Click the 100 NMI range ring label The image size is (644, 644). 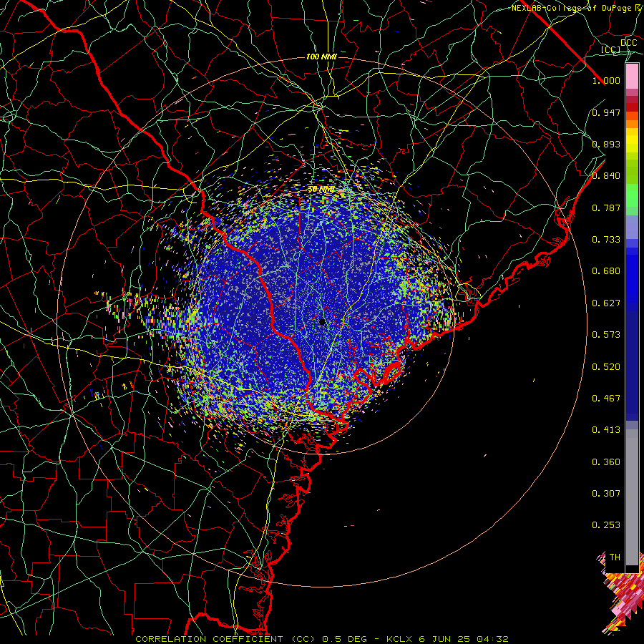(x=321, y=57)
